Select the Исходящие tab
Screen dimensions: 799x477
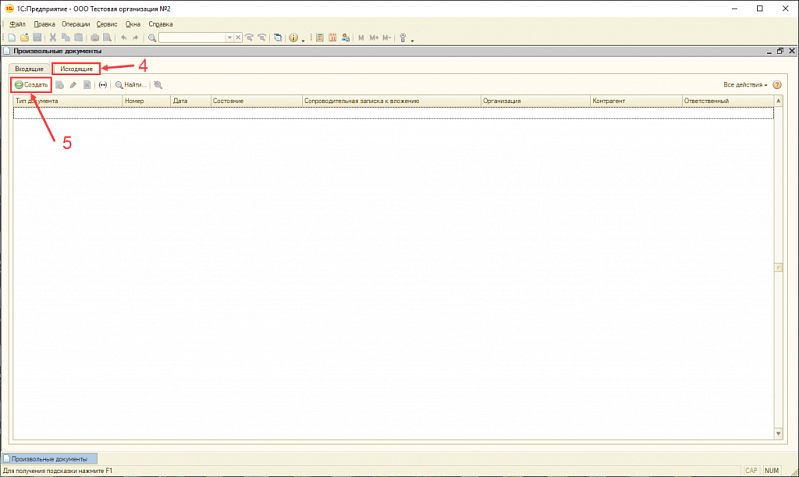tap(76, 69)
